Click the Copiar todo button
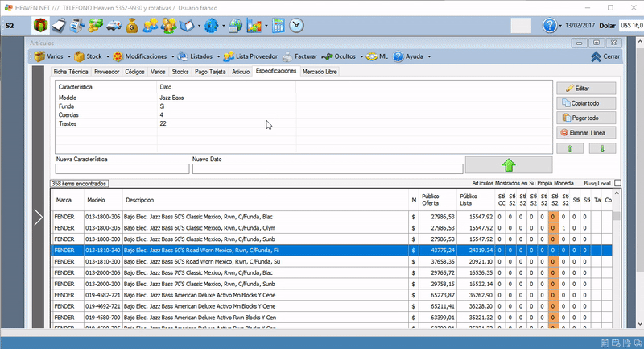 (586, 103)
